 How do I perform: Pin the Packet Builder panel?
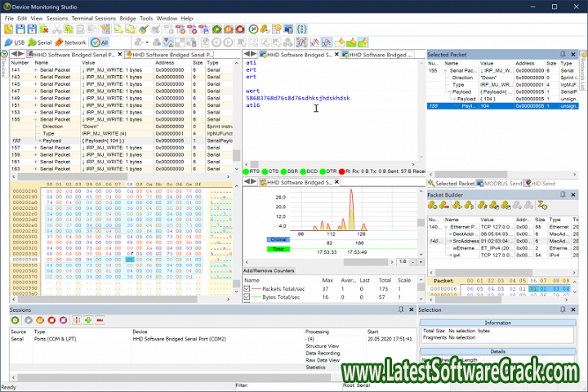coord(563,194)
